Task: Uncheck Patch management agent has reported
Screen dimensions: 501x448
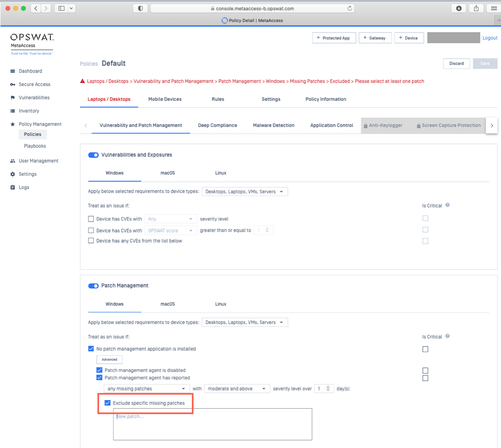Action: [100, 378]
